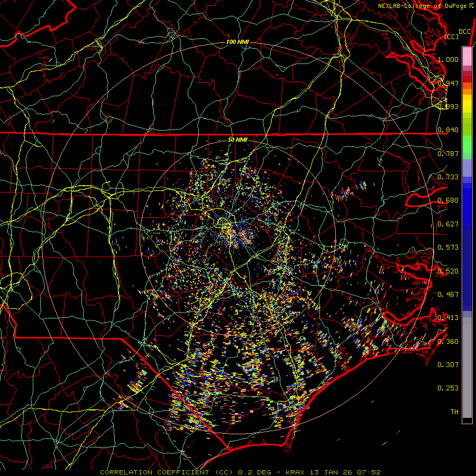This screenshot has height=476, width=476.
Task: Click the 0.307 legend value
Action: (x=448, y=365)
